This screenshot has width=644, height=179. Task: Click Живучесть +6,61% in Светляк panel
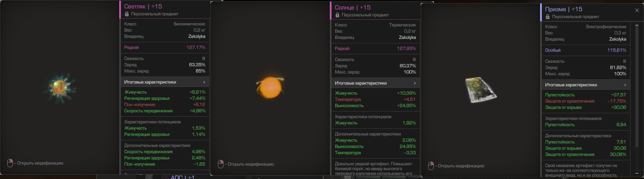tap(165, 92)
